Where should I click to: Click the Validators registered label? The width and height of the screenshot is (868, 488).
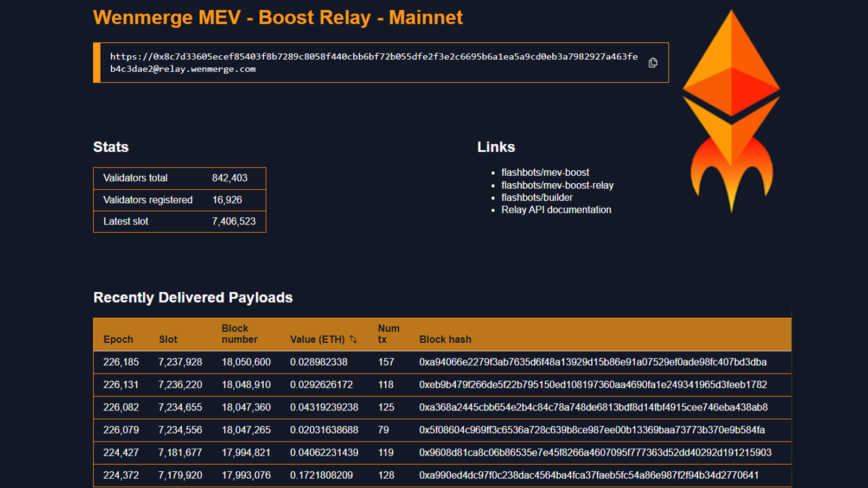tap(148, 200)
